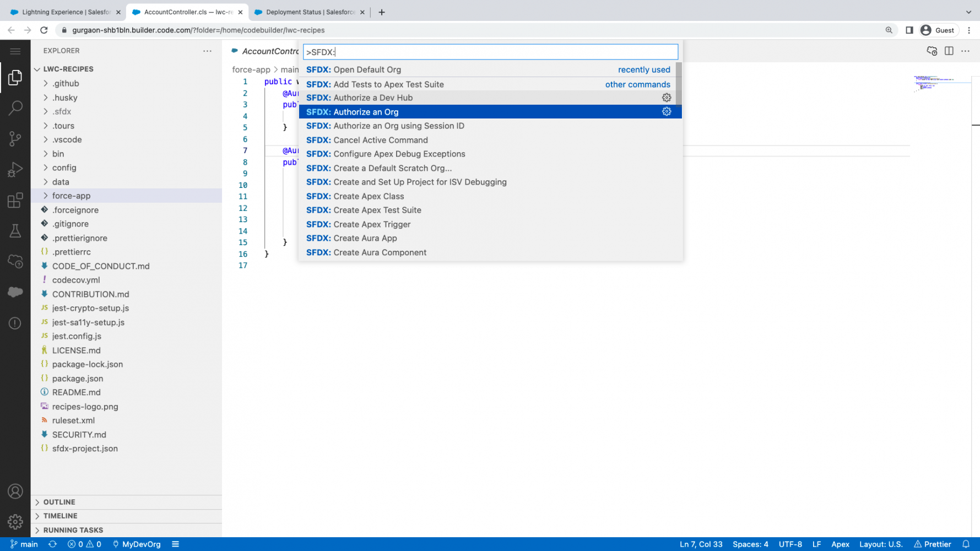This screenshot has width=980, height=551.
Task: Configure keybinding gear for Authorize an Org
Action: (x=667, y=112)
